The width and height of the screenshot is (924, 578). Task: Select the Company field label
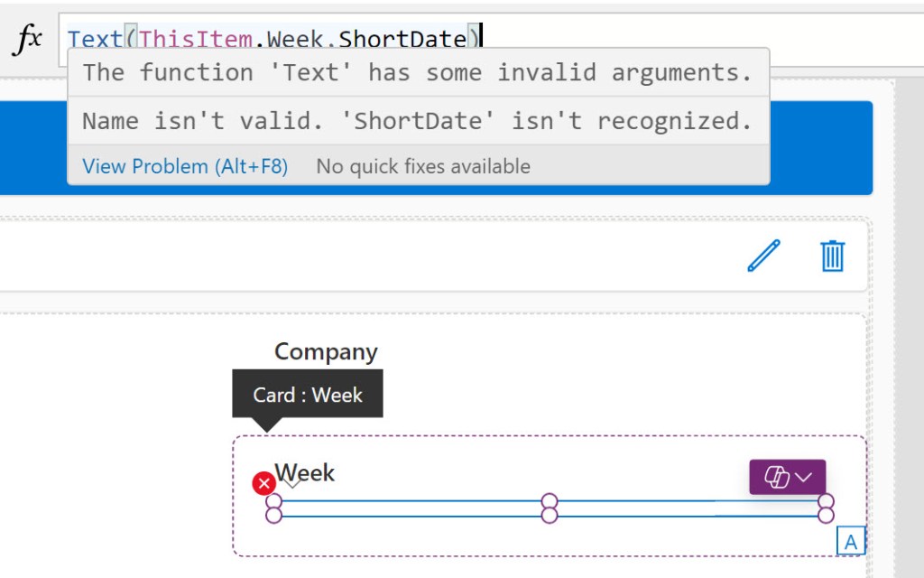[326, 351]
